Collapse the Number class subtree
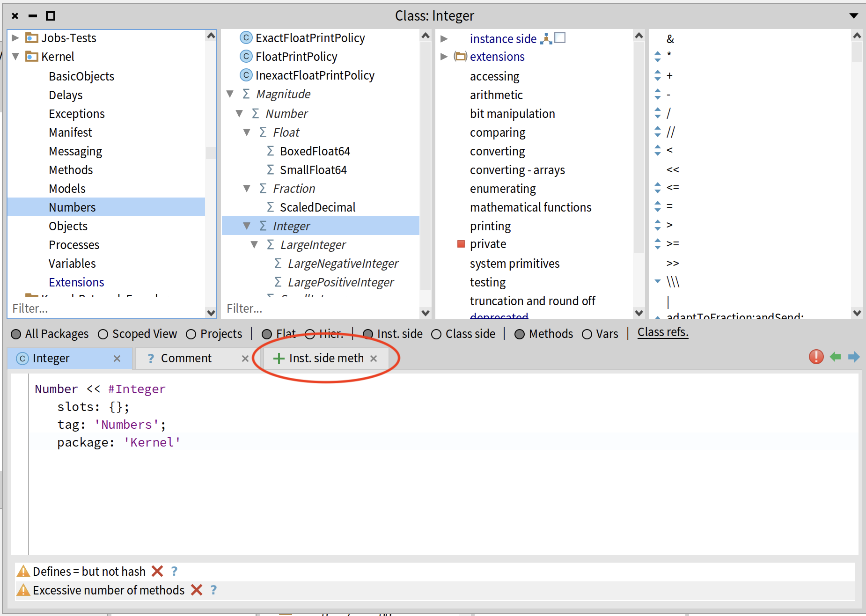The image size is (866, 616). [x=239, y=113]
